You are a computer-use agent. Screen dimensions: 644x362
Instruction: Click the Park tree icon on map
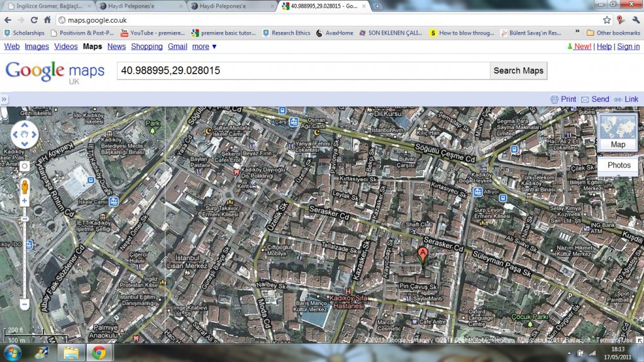[x=153, y=131]
